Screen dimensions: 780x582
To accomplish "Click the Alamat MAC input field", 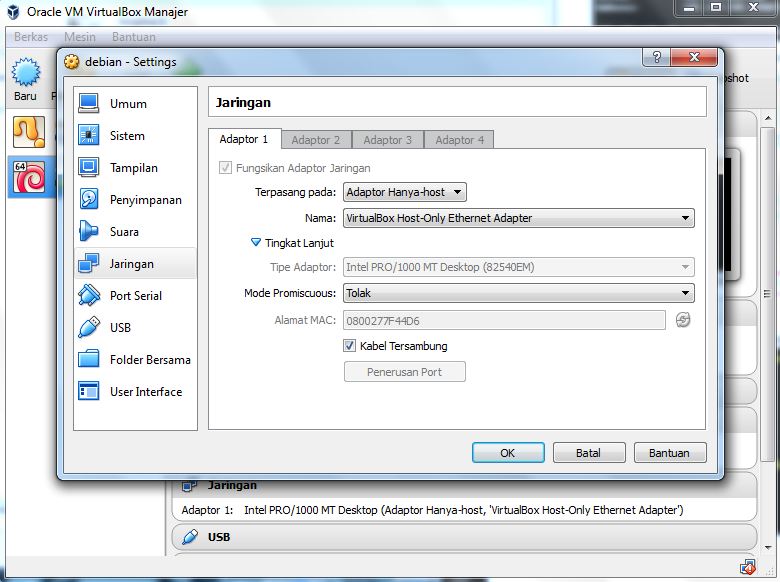I will tap(504, 320).
